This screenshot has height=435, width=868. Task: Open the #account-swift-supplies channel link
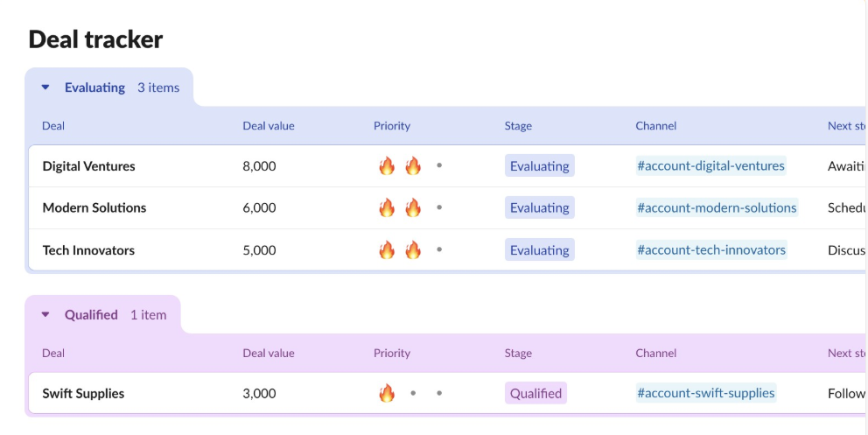pyautogui.click(x=706, y=393)
